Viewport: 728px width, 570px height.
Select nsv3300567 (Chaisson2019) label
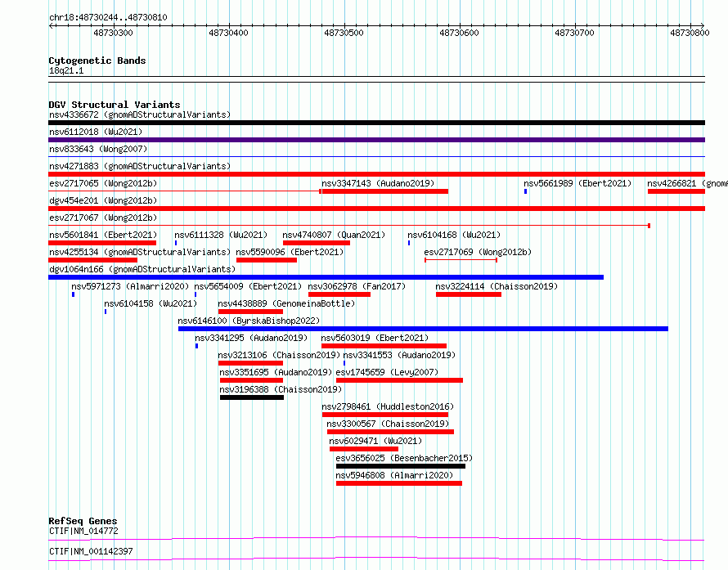pyautogui.click(x=388, y=424)
